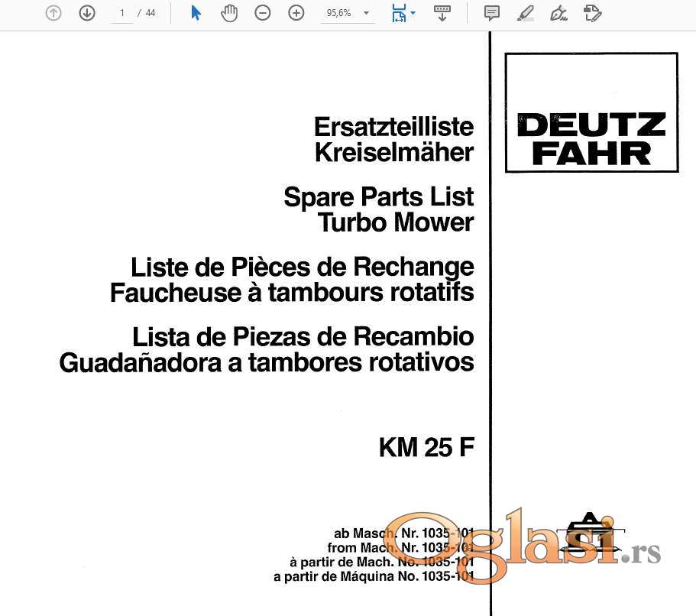Click the fit width page icon
Image resolution: width=696 pixels, height=616 pixels.
(x=399, y=13)
